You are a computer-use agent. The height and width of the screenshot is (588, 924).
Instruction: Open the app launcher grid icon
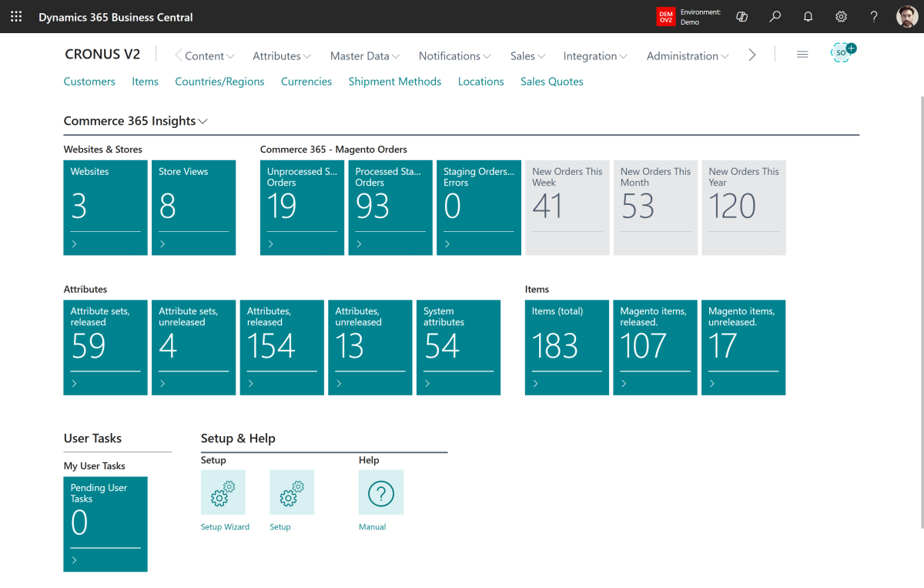point(16,16)
